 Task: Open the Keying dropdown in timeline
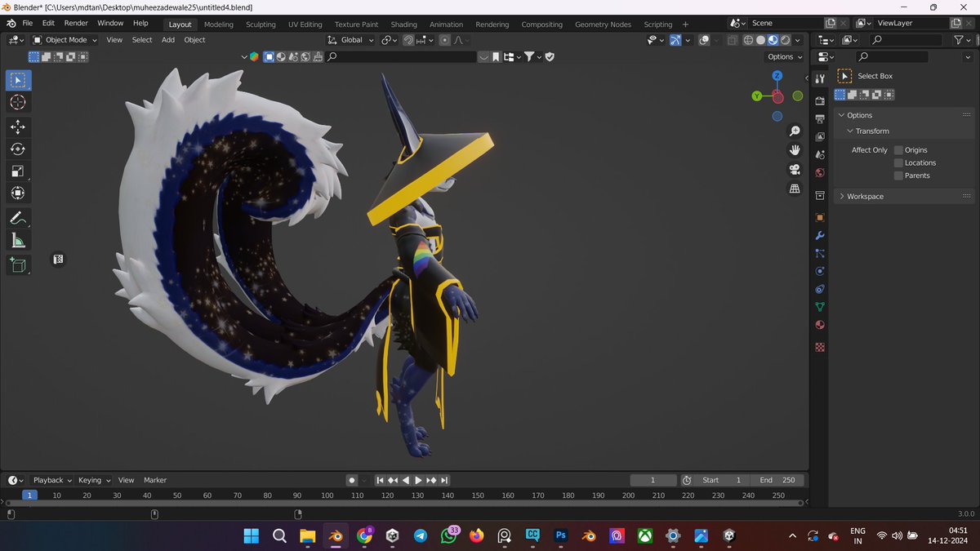(94, 480)
